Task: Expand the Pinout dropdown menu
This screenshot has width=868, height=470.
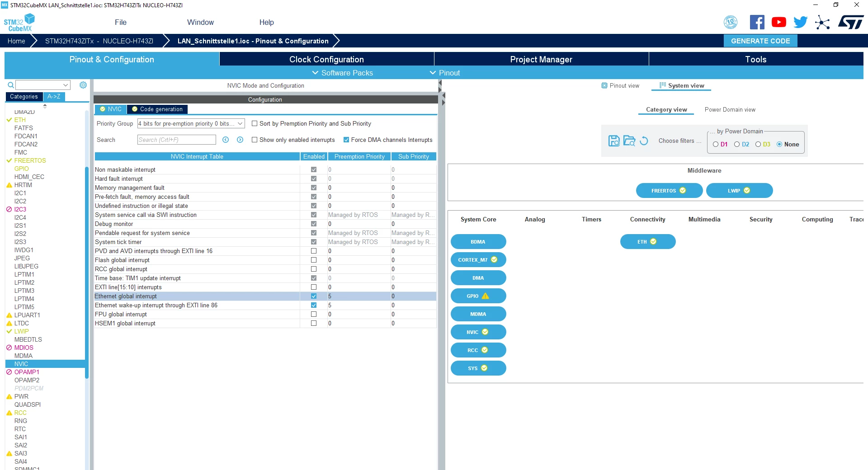Action: (445, 73)
